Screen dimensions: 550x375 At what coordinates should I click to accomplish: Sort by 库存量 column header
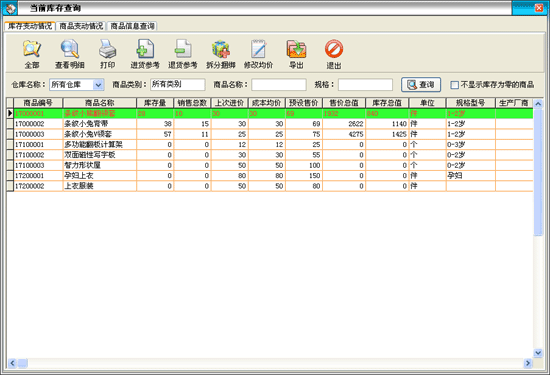[155, 103]
